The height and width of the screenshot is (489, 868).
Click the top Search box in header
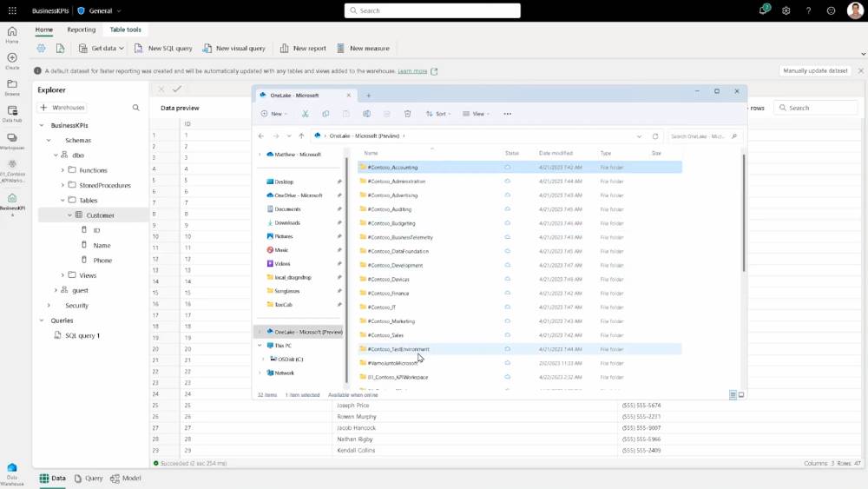[432, 10]
